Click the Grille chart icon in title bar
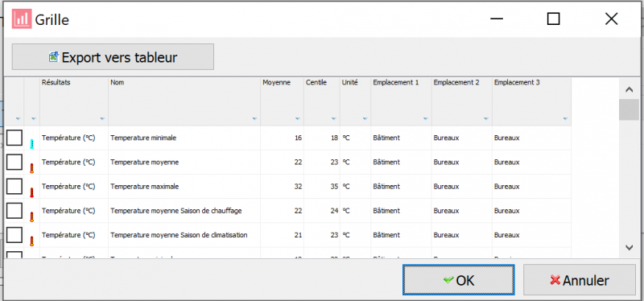 [x=22, y=19]
